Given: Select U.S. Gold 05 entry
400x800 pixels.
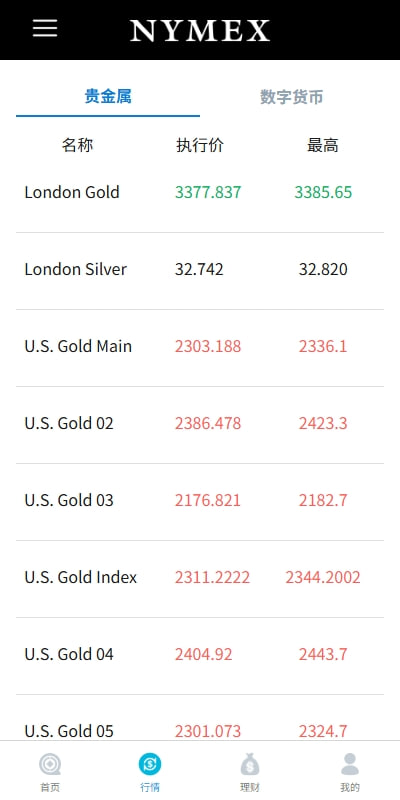Looking at the screenshot, I should [x=200, y=718].
